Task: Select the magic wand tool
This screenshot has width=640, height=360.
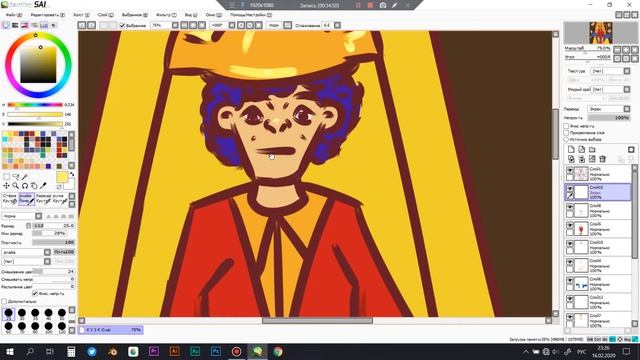Action: point(24,176)
